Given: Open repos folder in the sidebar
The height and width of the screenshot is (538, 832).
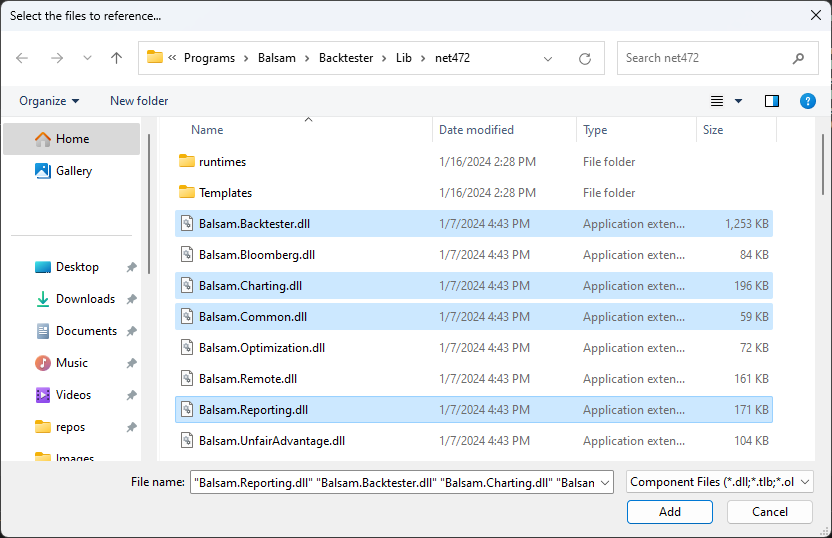Looking at the screenshot, I should pos(70,427).
